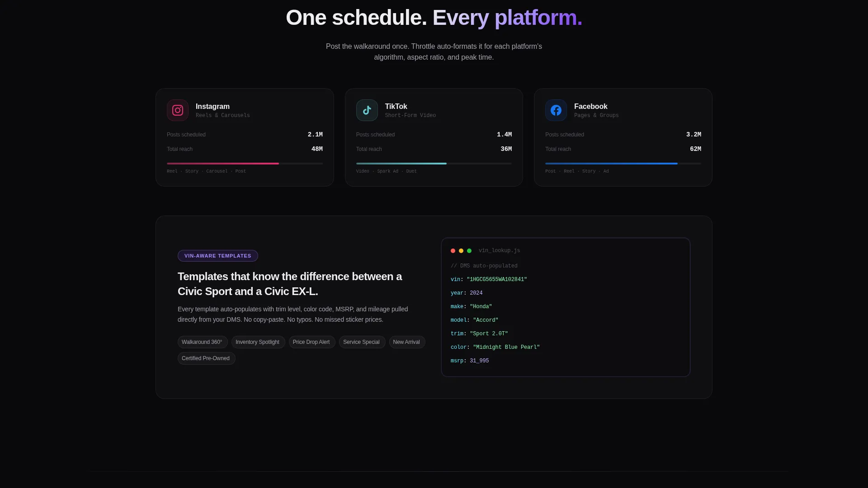
Task: Click the VIN string value in code
Action: pos(497,280)
